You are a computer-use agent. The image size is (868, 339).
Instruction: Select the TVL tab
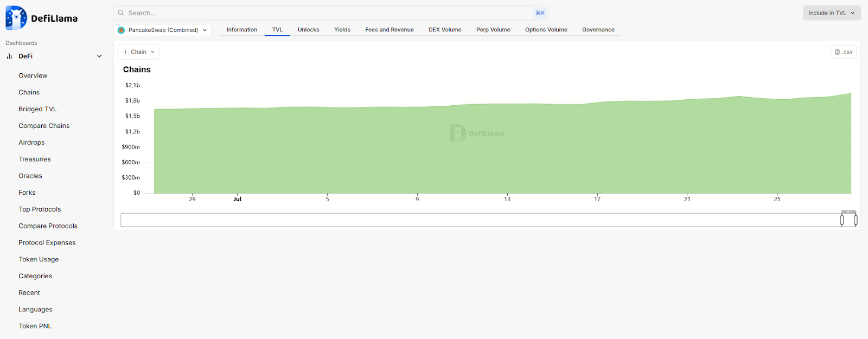click(277, 30)
